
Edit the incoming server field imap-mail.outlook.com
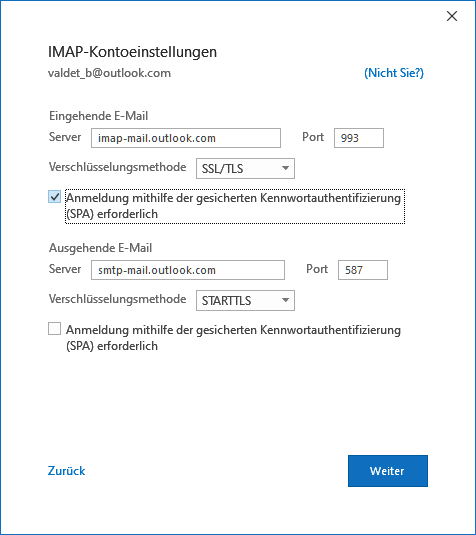click(x=186, y=138)
